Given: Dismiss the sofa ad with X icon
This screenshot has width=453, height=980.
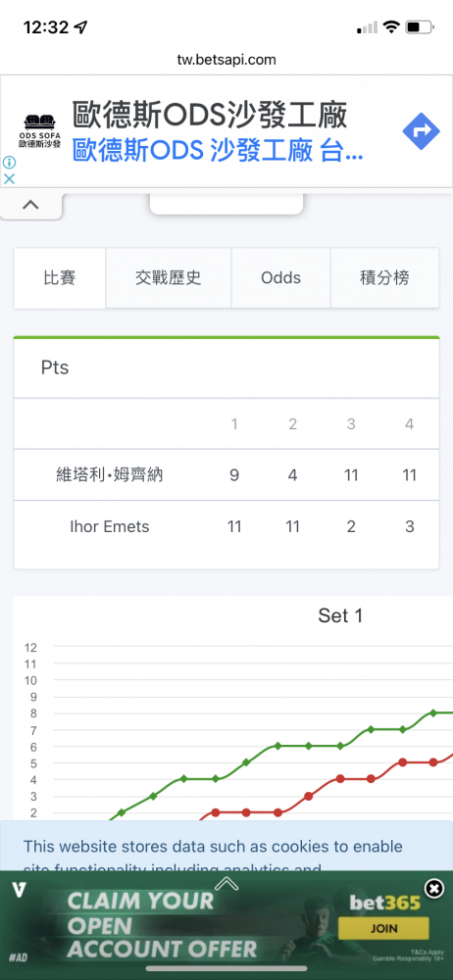Looking at the screenshot, I should point(9,178).
